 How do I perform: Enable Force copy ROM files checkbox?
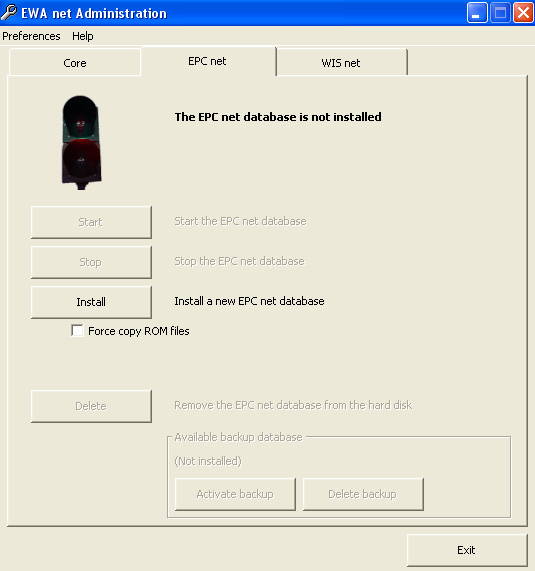[x=77, y=331]
